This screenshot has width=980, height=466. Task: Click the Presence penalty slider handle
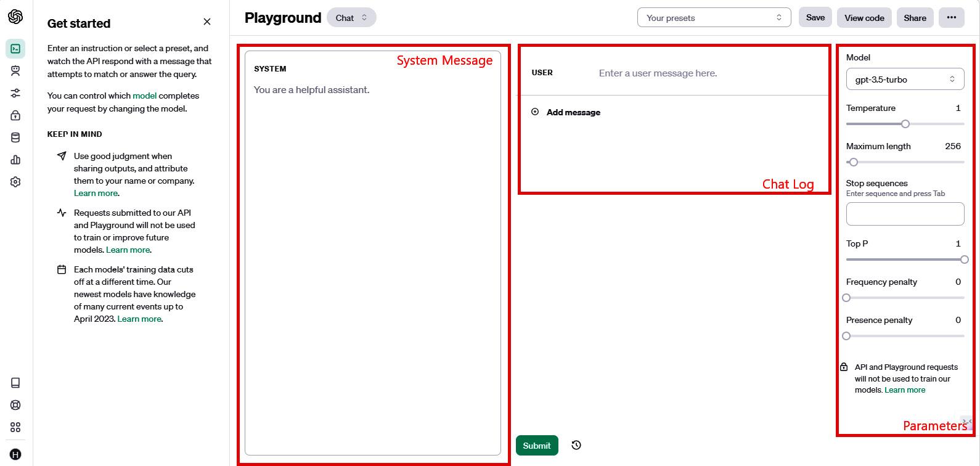pos(846,336)
